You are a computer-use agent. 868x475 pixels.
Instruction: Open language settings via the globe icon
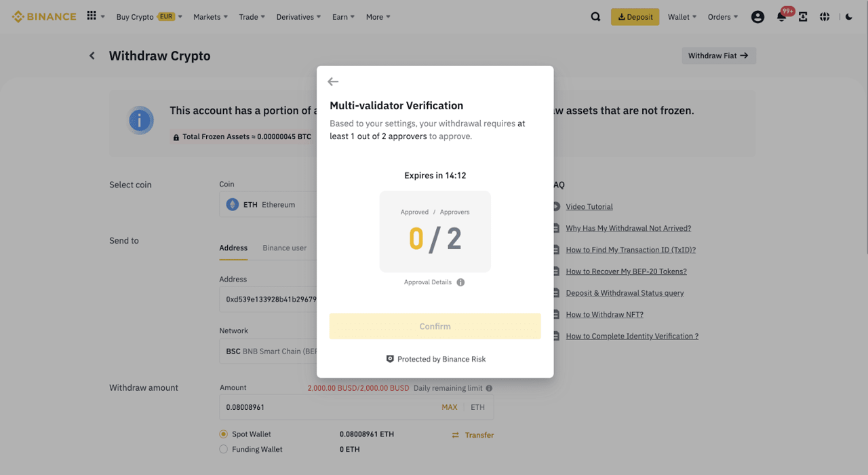point(825,16)
